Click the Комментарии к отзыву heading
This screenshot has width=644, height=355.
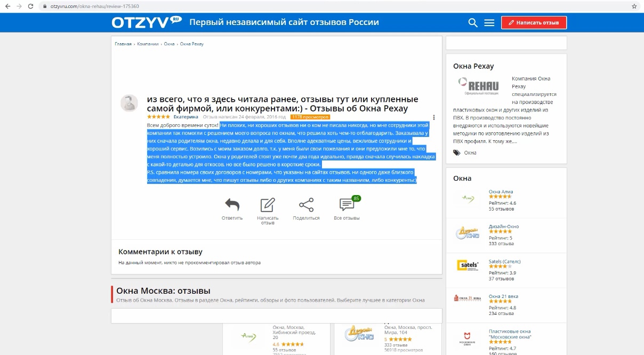point(160,252)
